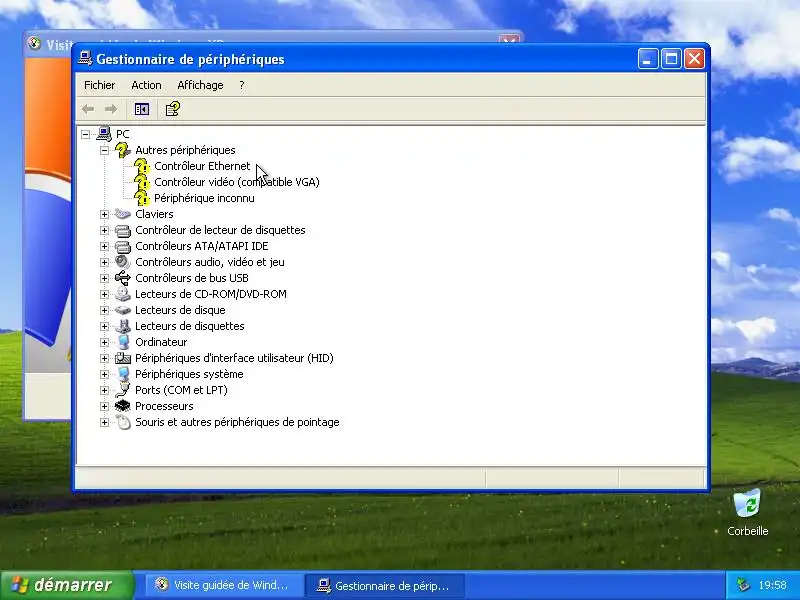Open the Fichier menu

click(99, 85)
